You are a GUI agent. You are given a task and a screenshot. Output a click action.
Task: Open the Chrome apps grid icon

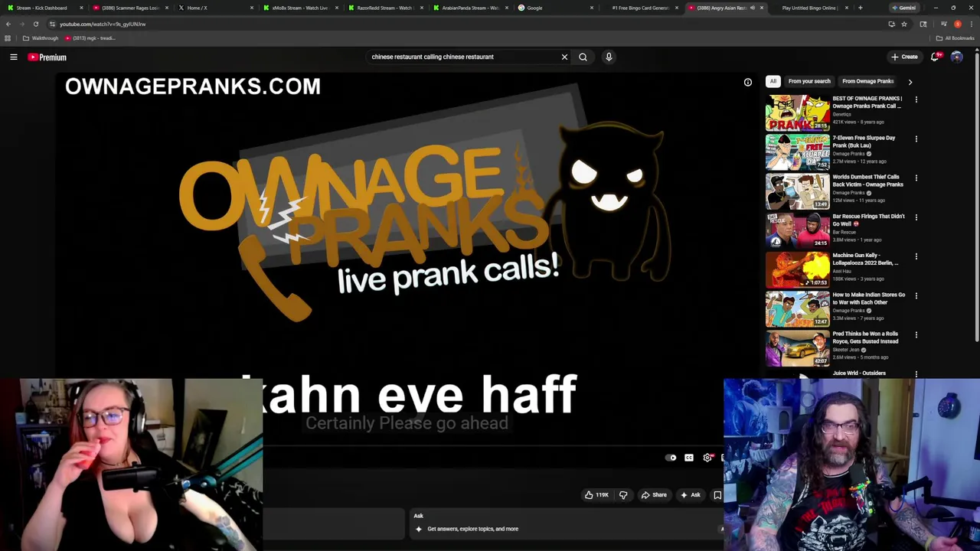pyautogui.click(x=8, y=37)
